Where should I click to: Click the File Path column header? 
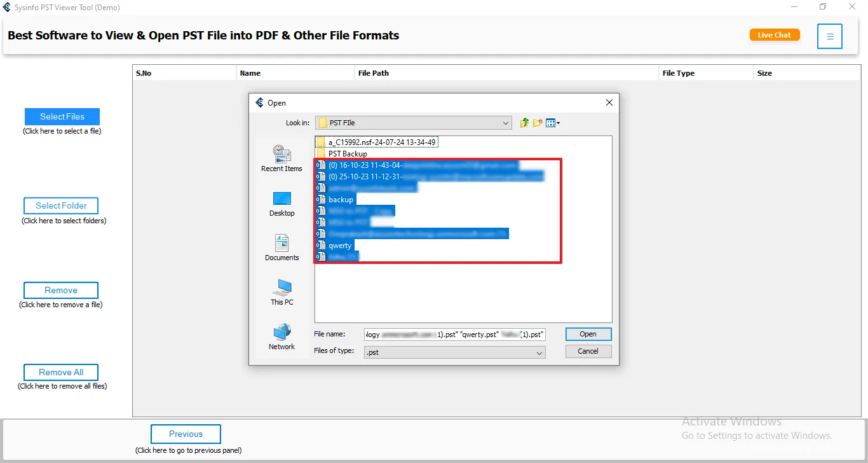[507, 73]
